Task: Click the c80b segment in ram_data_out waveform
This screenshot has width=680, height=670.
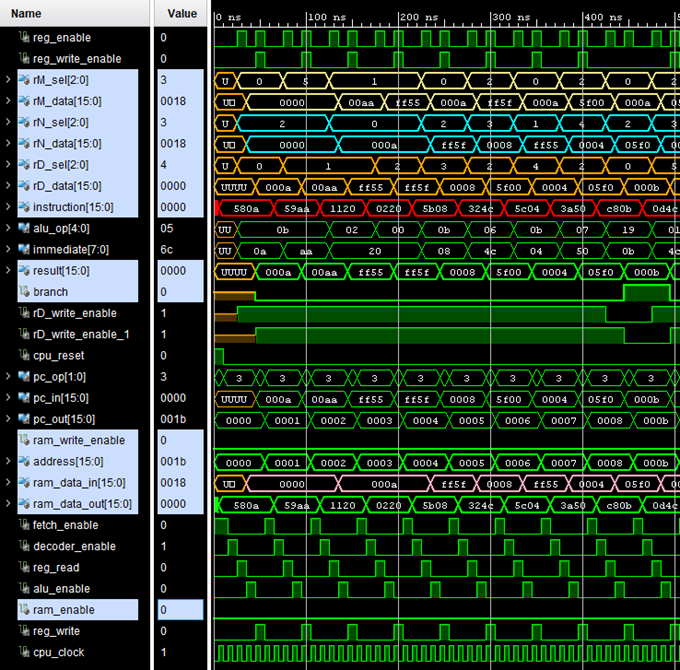Action: [619, 506]
